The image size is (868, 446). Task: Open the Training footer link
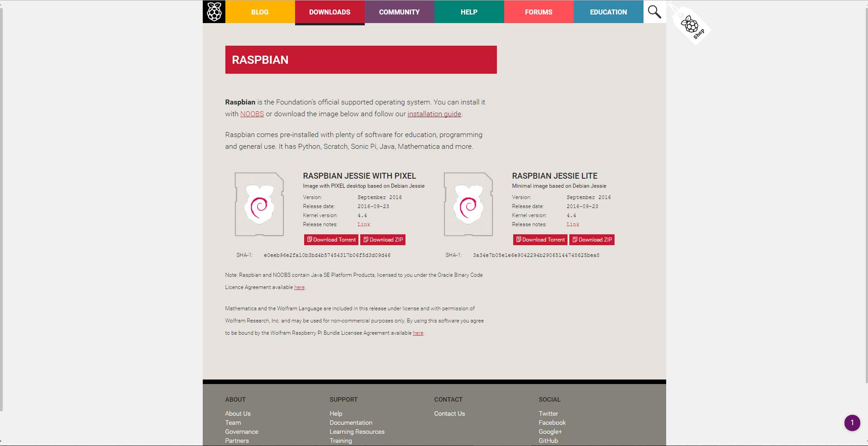[x=341, y=441]
